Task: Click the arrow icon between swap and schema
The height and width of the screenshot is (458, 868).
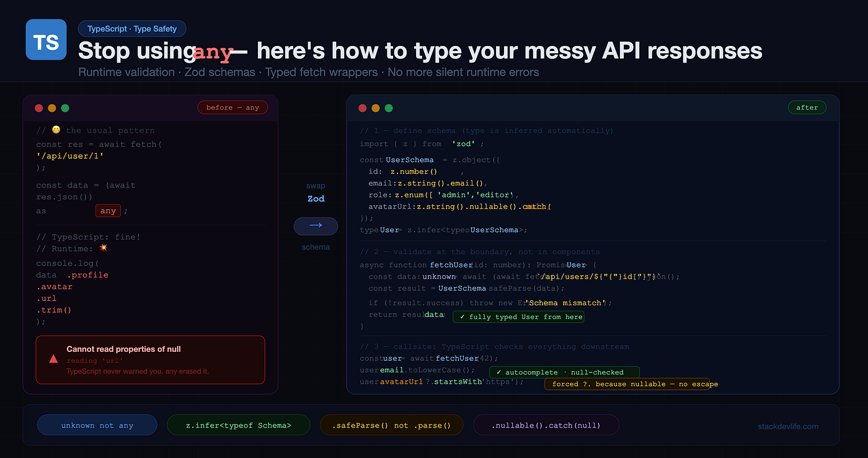Action: tap(316, 226)
